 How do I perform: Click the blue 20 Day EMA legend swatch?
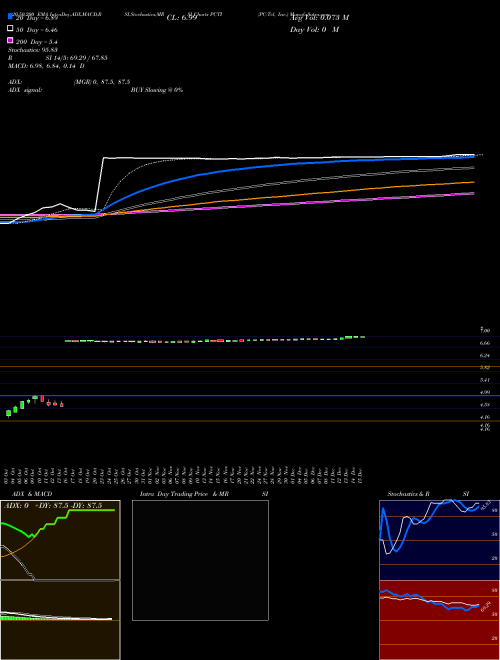coord(10,16)
